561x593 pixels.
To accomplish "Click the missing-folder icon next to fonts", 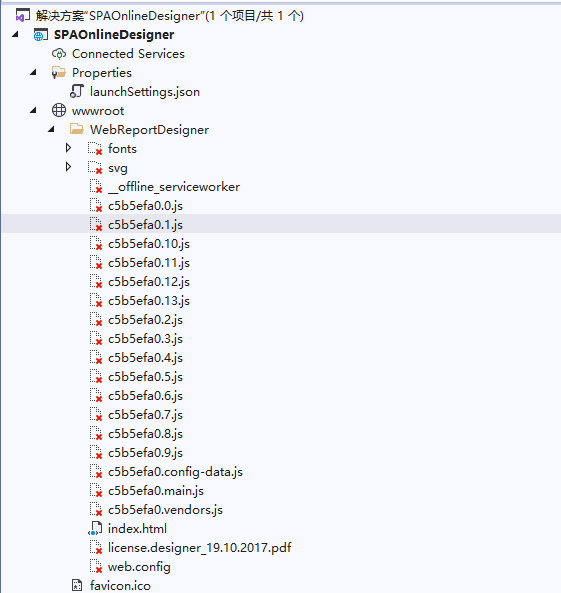I will coord(95,149).
